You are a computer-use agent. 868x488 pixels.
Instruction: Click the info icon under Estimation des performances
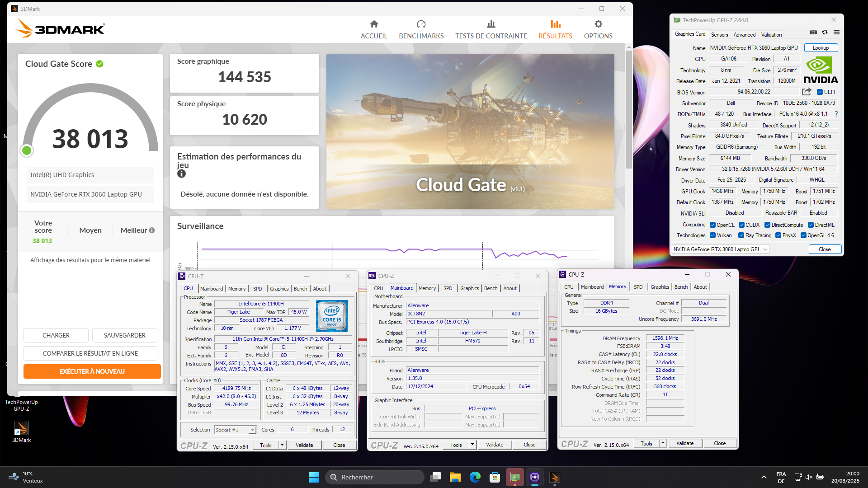point(181,174)
